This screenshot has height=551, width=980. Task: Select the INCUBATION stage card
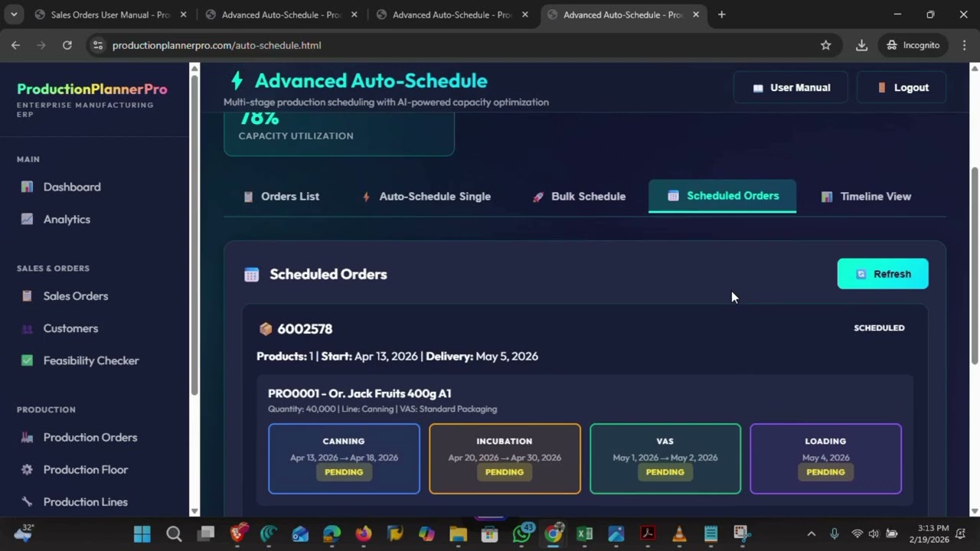coord(505,458)
